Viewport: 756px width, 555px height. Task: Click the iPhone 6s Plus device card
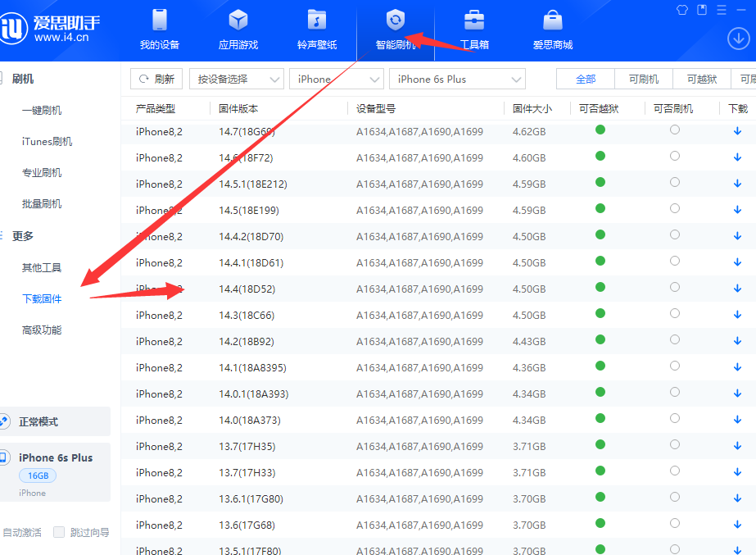point(55,472)
